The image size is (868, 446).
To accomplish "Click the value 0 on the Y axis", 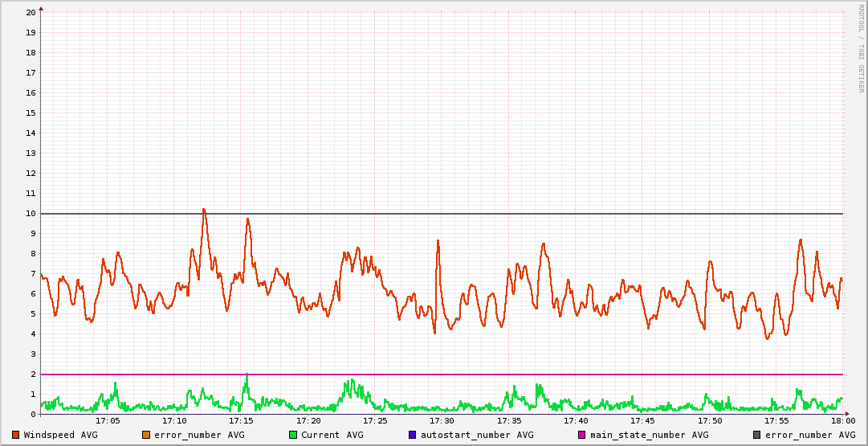I will click(x=33, y=414).
